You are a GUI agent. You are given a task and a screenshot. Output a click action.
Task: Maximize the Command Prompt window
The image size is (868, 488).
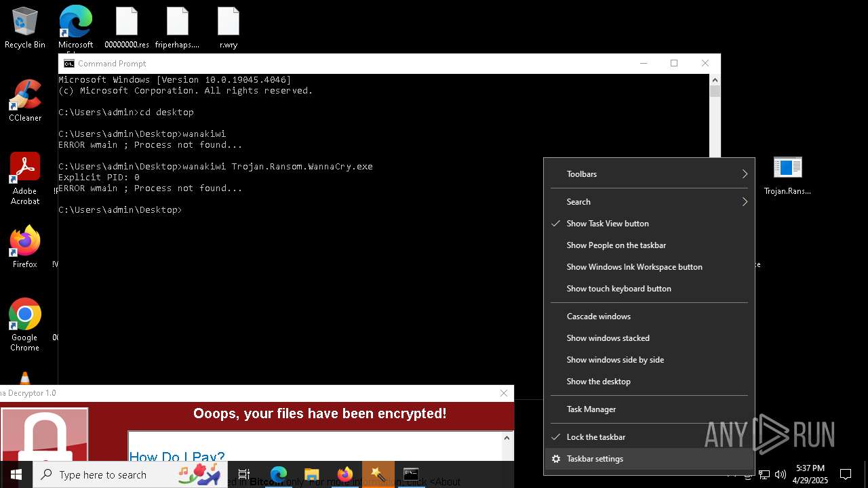674,63
